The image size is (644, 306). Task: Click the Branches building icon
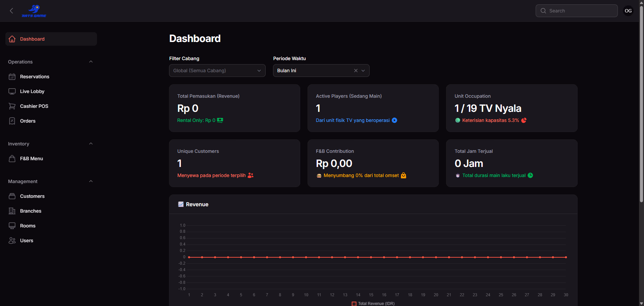[12, 211]
